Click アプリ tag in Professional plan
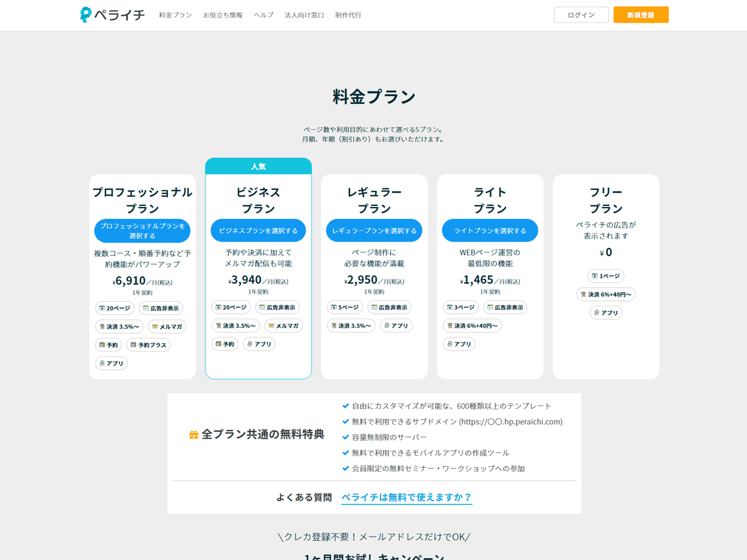The image size is (747, 560). tap(111, 363)
